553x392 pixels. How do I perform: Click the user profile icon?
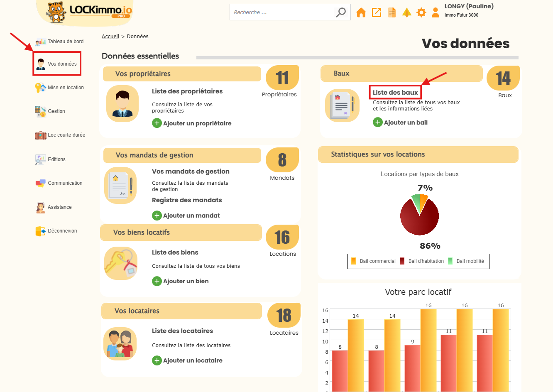point(436,12)
